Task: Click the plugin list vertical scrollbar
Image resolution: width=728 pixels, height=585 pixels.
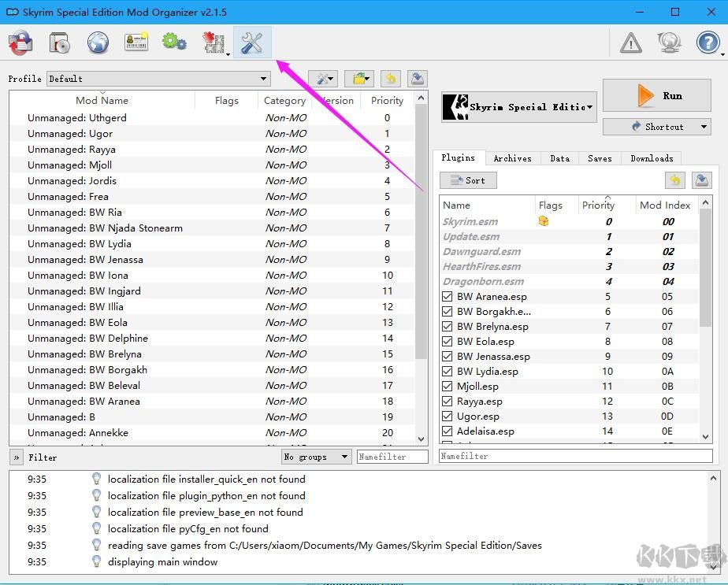Action: coord(705,268)
